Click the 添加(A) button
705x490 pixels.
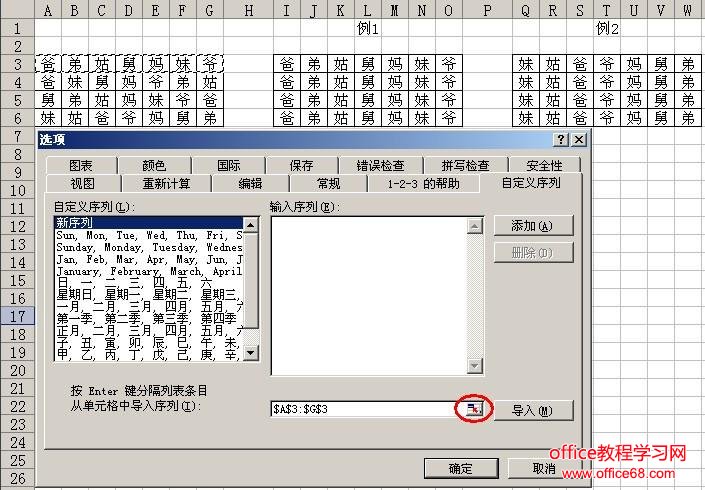(533, 226)
